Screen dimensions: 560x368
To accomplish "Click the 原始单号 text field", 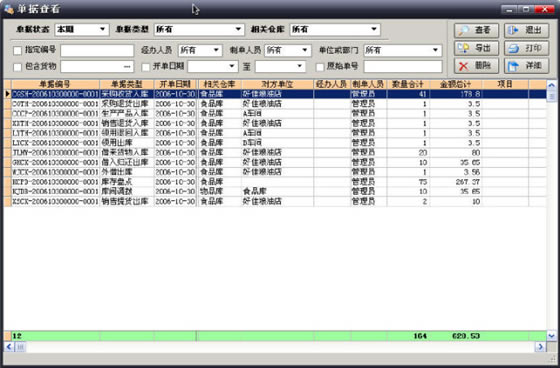I will click(x=403, y=66).
